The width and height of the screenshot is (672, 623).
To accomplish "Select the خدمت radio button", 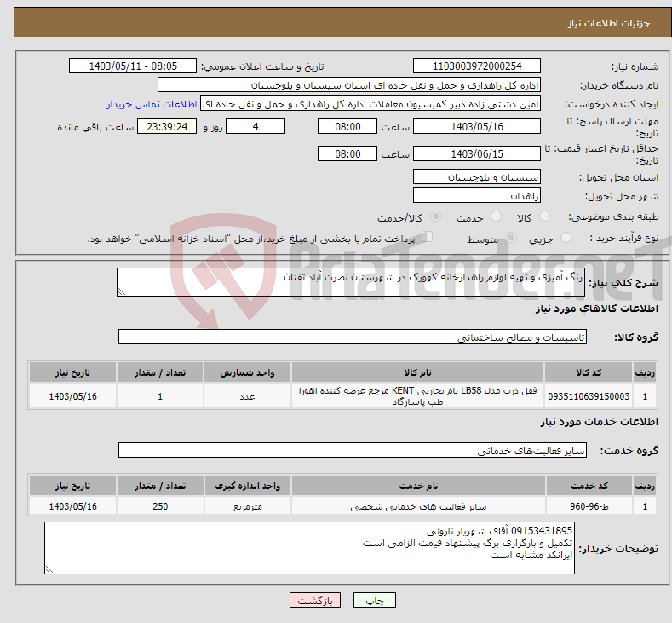I will coord(496,216).
